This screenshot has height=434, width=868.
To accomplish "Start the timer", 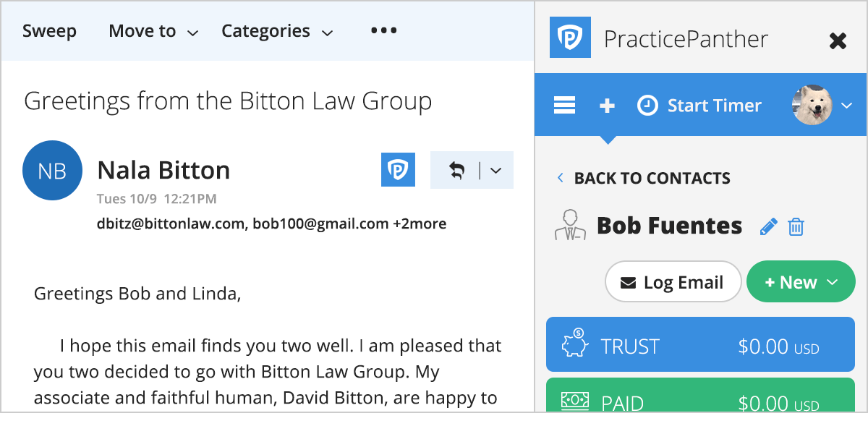I will 699,106.
